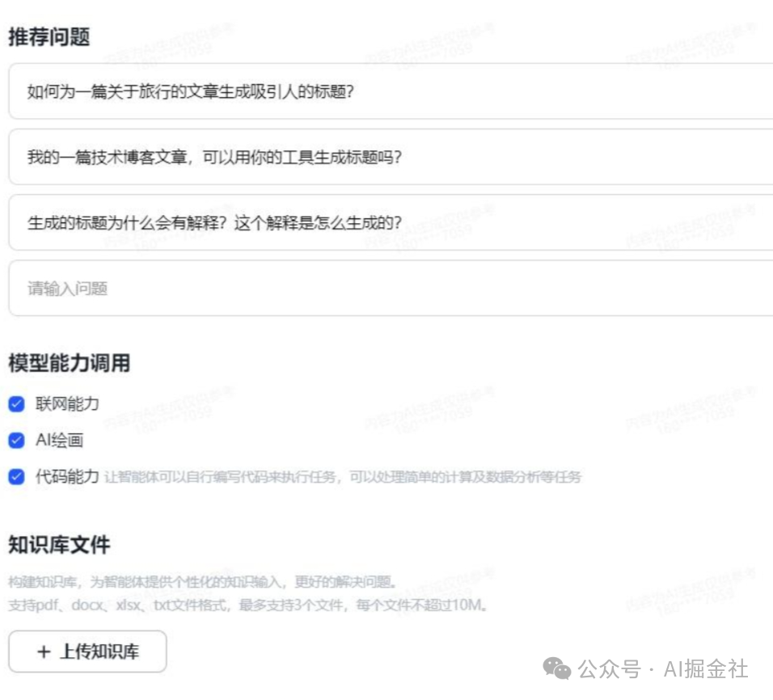Image resolution: width=773 pixels, height=700 pixels.
Task: Click the 模型能力调用 section heading
Action: click(x=69, y=363)
